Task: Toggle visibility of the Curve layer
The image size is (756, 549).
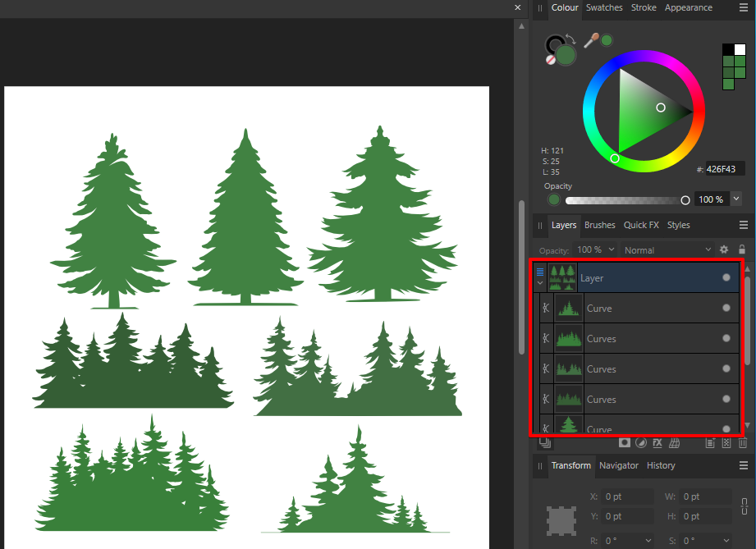Action: pyautogui.click(x=726, y=308)
